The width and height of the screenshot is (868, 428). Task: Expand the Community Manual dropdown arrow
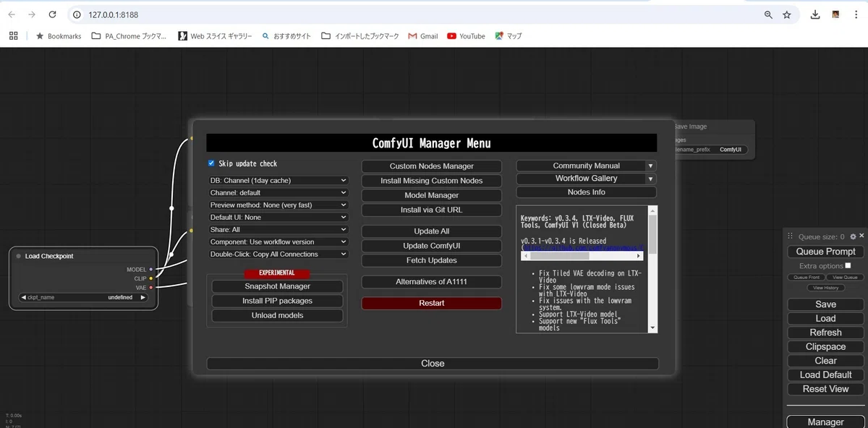pyautogui.click(x=651, y=166)
